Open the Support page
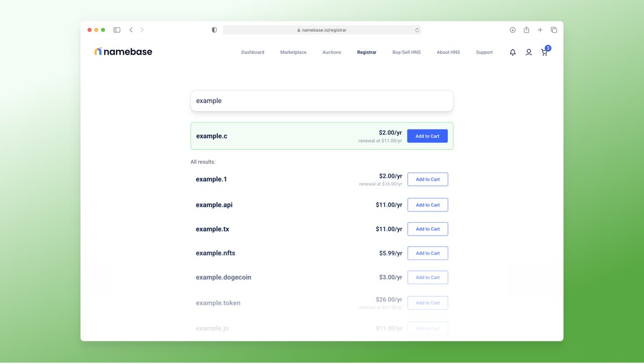Screen dimensions: 644x364 (x=484, y=52)
